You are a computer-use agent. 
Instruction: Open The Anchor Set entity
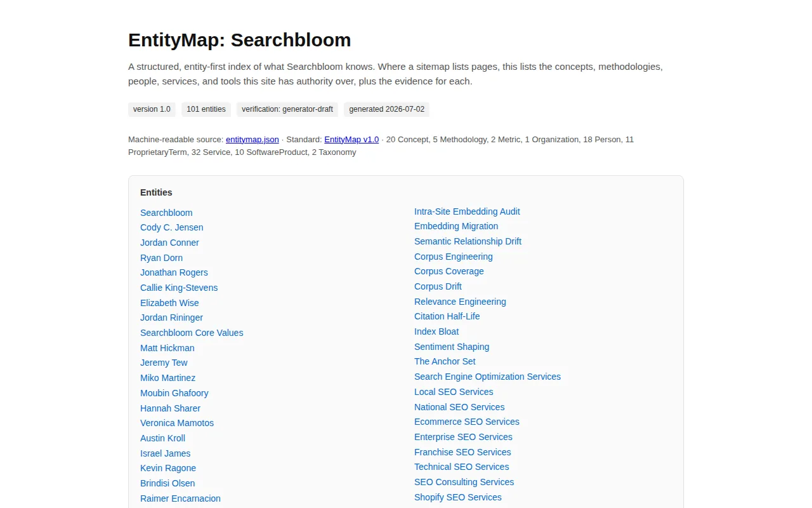click(445, 361)
